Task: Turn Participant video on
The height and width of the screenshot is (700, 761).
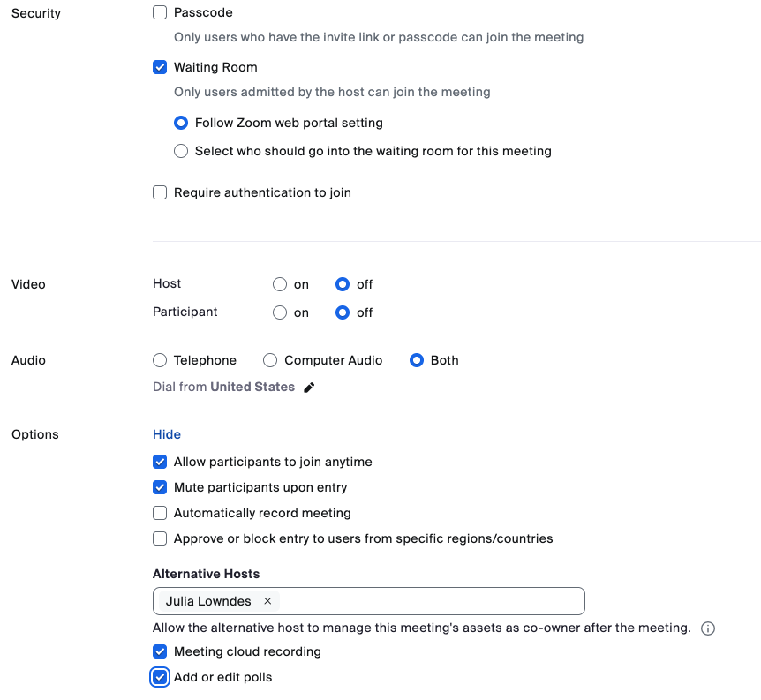Action: [x=280, y=312]
